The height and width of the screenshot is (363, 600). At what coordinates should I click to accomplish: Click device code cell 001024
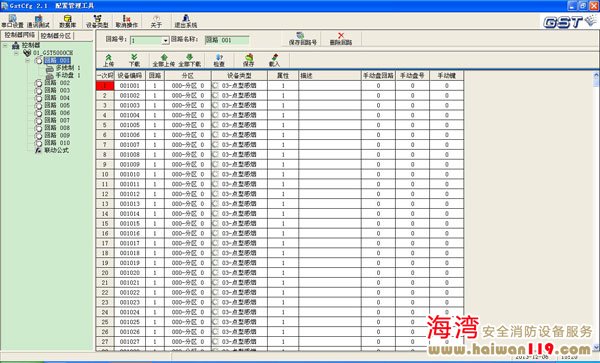tap(130, 312)
